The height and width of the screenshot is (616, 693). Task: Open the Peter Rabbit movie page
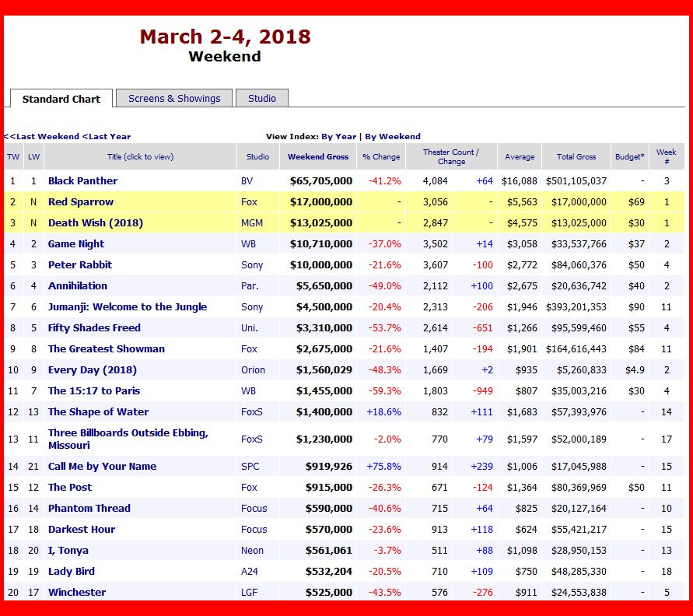click(80, 264)
